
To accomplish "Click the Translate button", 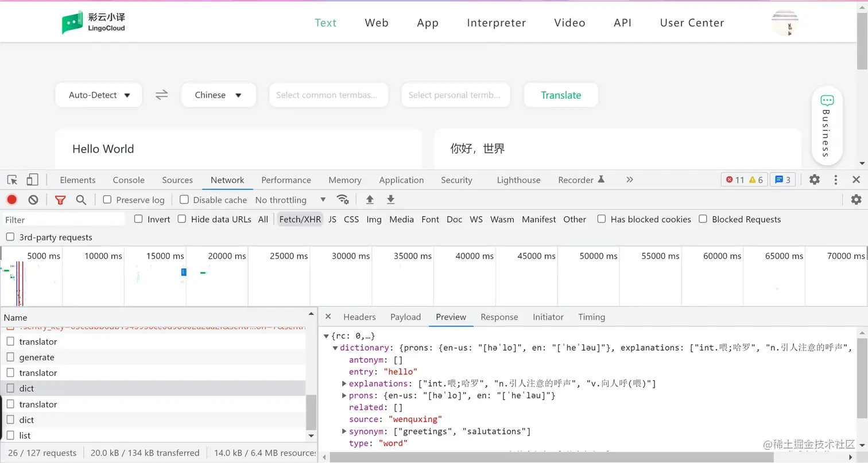I will point(561,95).
